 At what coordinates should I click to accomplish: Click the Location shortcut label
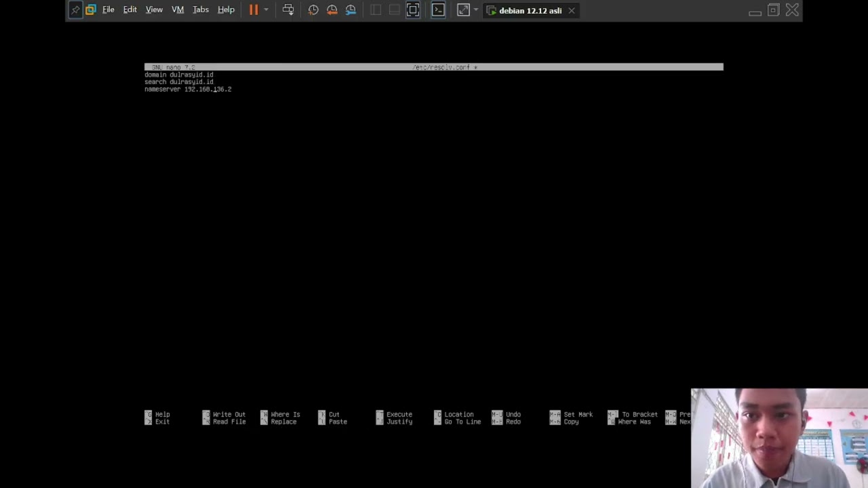459,415
